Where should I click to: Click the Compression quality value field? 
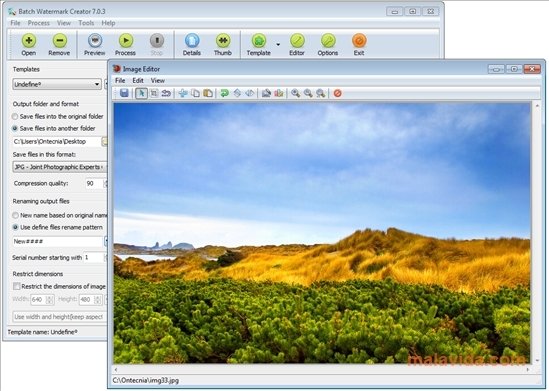click(93, 183)
